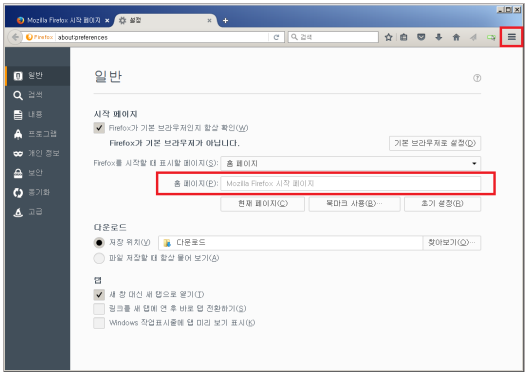Viewport: 526px width, 372px height.
Task: Open the 검색 Search sidebar section
Action: click(x=38, y=95)
